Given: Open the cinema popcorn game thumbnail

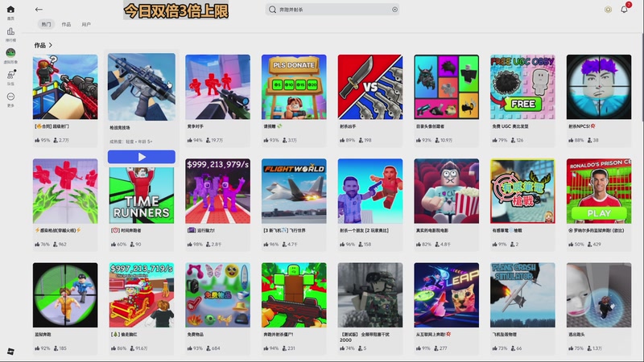Looking at the screenshot, I should point(447,191).
